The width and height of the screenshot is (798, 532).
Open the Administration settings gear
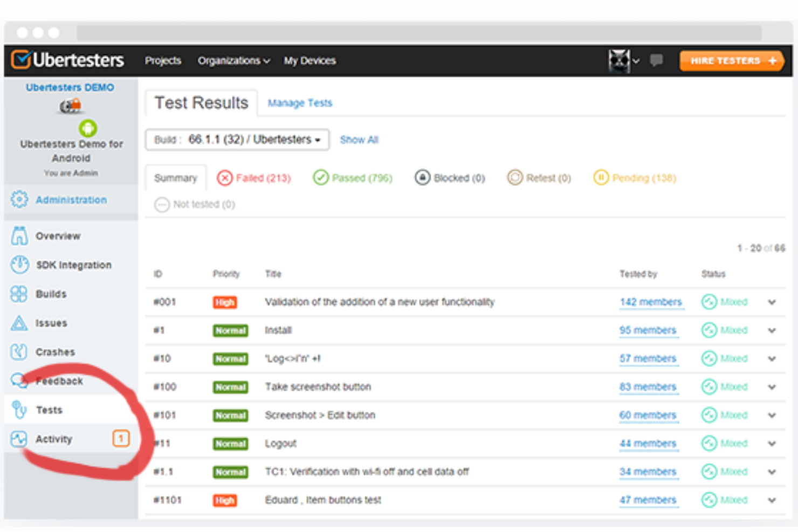click(x=19, y=199)
